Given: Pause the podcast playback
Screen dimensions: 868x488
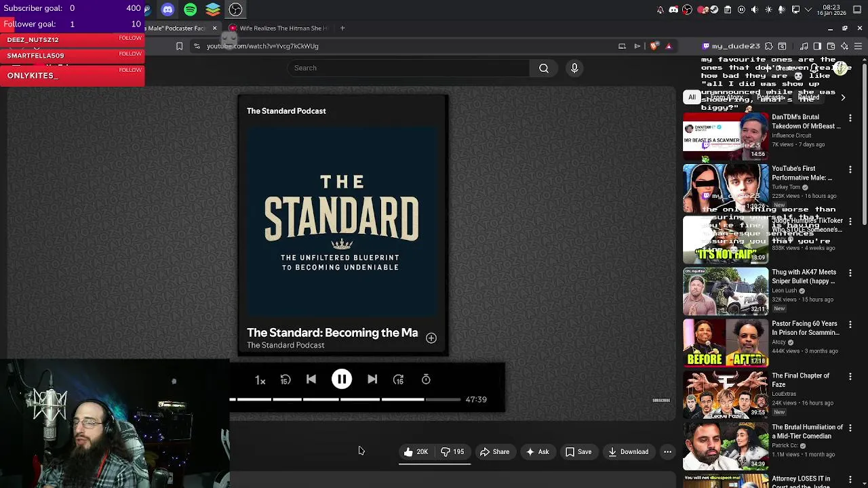Looking at the screenshot, I should pos(342,380).
